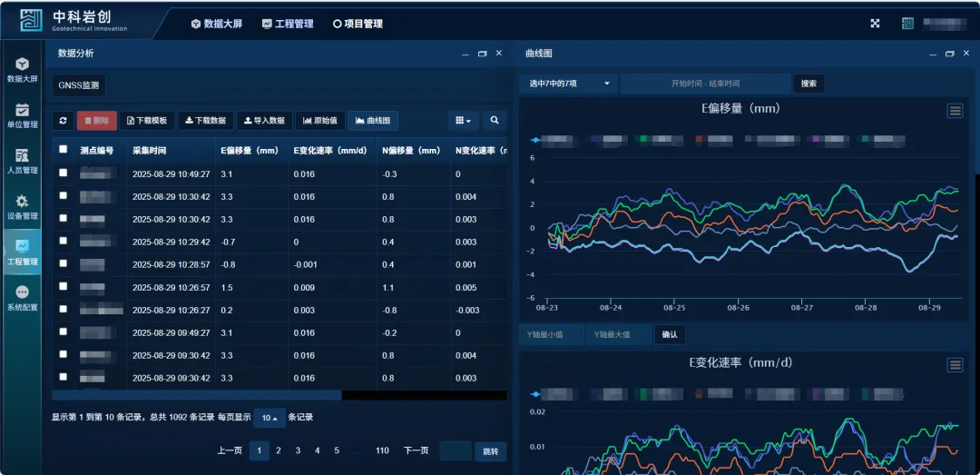The width and height of the screenshot is (980, 475).
Task: Open the E变化速率 chart hamburger menu
Action: point(955,365)
